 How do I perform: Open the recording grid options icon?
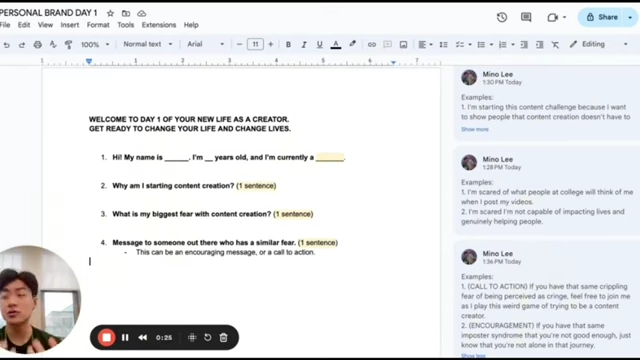[192, 338]
